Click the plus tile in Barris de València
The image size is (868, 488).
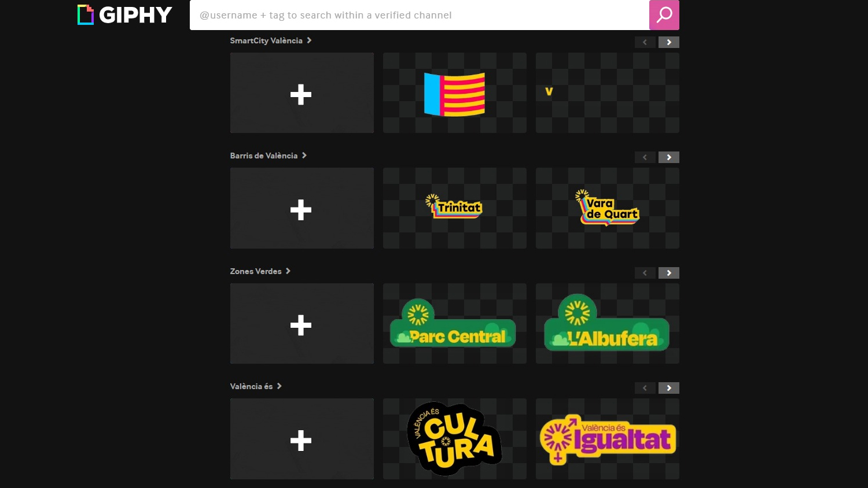302,208
